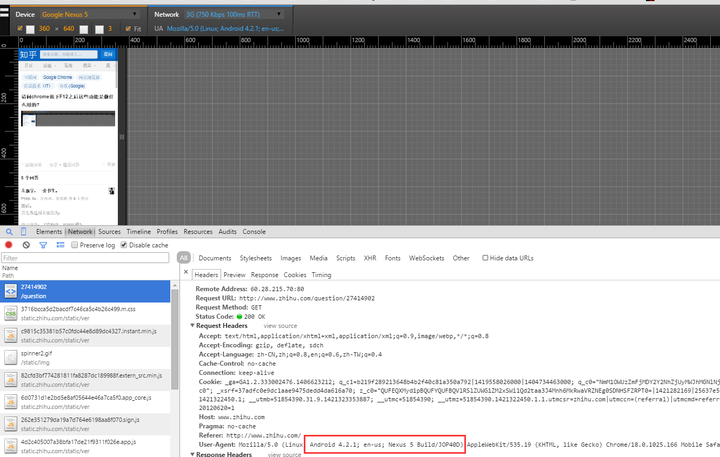The width and height of the screenshot is (720, 457).
Task: Uncheck the Disable cache checkbox
Action: tap(124, 245)
